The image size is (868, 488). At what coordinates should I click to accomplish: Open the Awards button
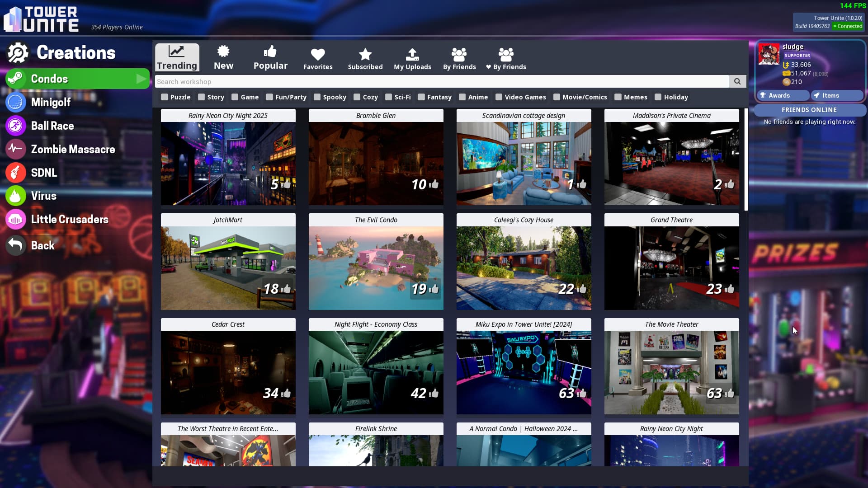click(x=783, y=95)
